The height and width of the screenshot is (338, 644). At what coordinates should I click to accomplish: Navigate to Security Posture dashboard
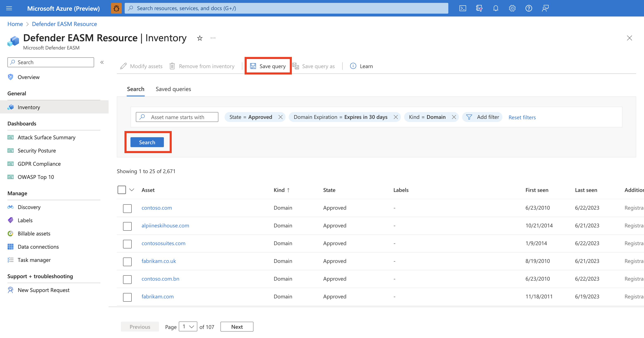[x=36, y=150]
